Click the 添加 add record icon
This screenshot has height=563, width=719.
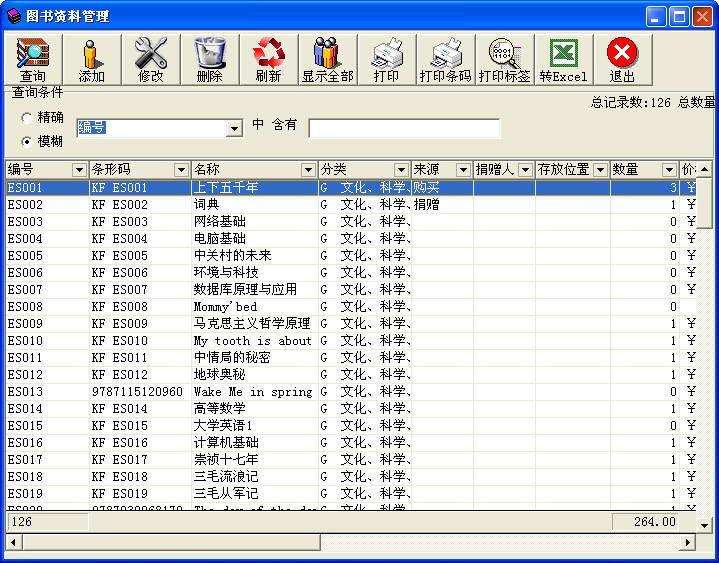92,60
